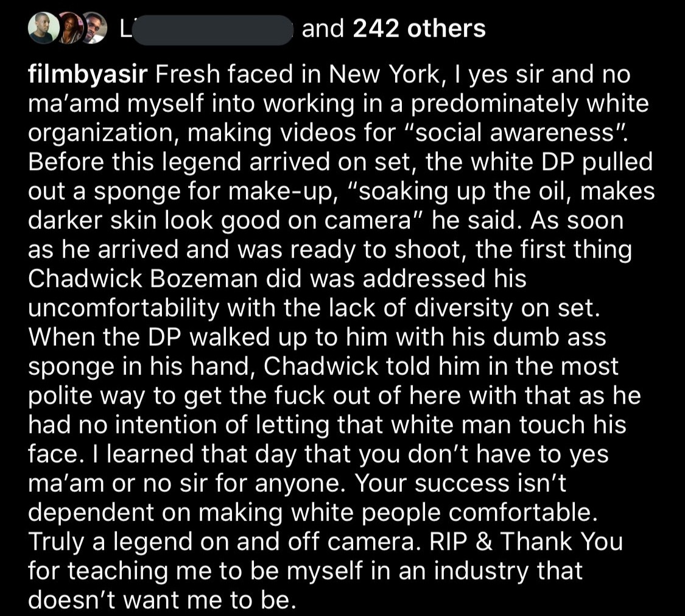Open the redacted liker username starting with L
Viewport: 685px width, 616px height.
[x=206, y=30]
